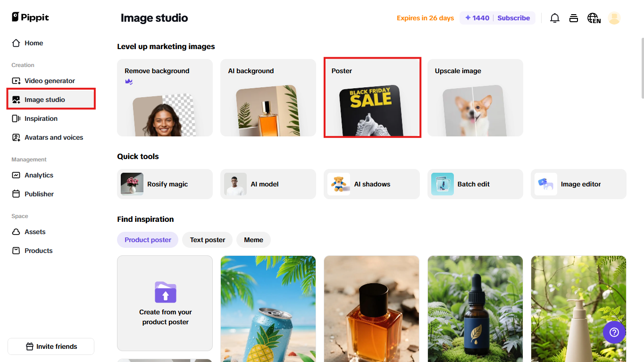Click the page's vertical scrollbar

[642, 68]
